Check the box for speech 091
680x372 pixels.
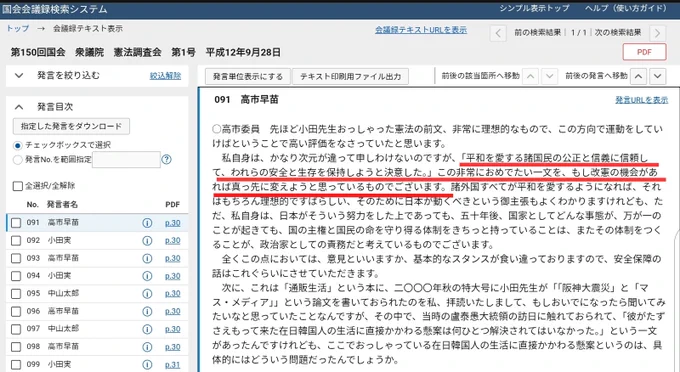pos(16,223)
